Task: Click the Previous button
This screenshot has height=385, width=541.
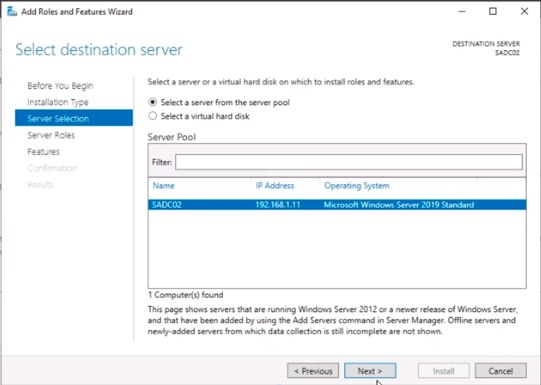Action: pyautogui.click(x=313, y=371)
